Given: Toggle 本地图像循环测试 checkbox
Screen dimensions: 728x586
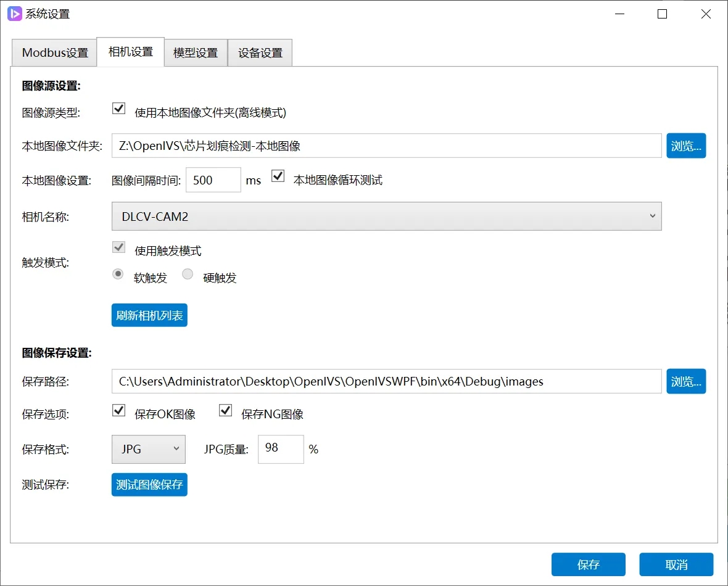Looking at the screenshot, I should tap(278, 176).
